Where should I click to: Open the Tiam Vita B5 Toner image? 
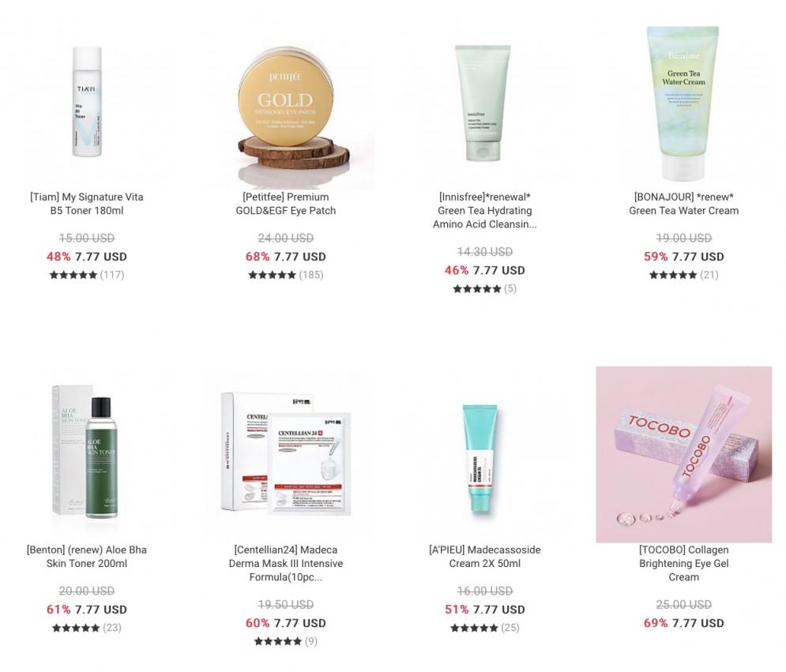[x=87, y=102]
